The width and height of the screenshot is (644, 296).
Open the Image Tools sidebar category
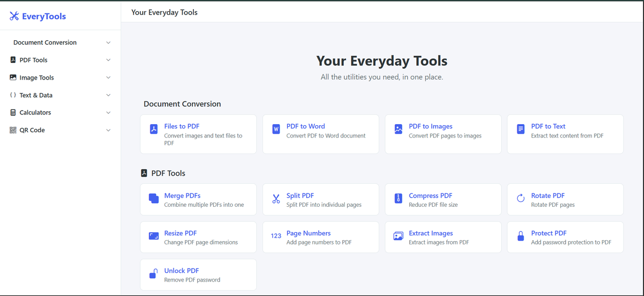(x=60, y=77)
